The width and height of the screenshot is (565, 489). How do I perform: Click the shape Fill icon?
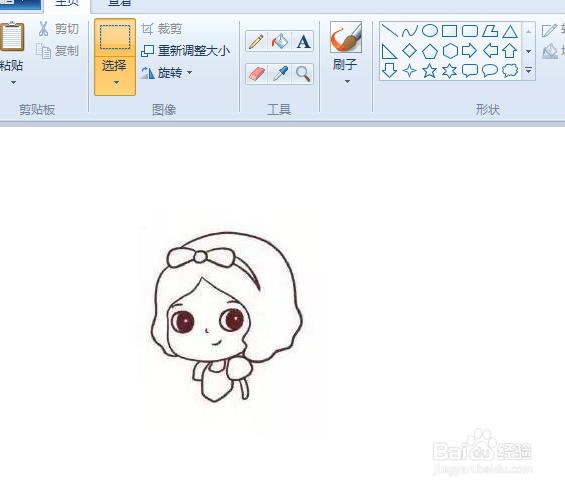[550, 51]
